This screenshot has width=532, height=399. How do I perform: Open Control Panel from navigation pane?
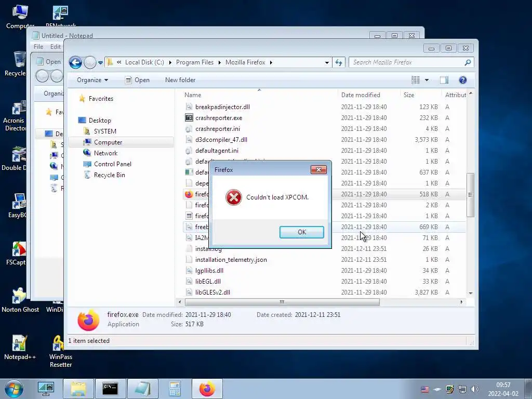112,164
